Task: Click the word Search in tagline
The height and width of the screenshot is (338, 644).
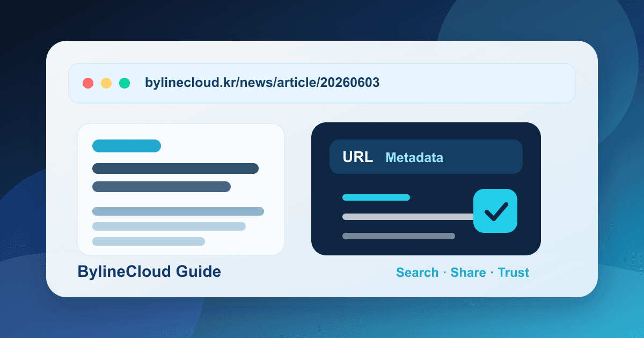Action: tap(418, 273)
